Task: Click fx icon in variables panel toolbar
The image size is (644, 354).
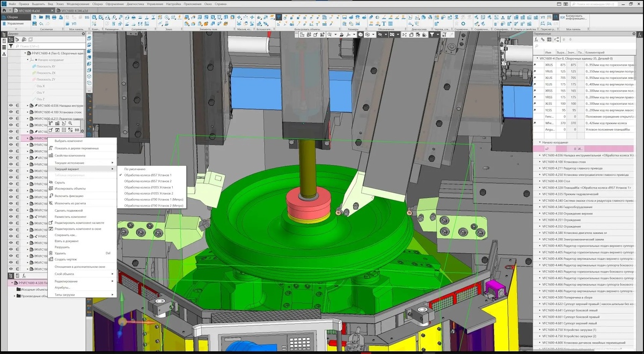Action: click(536, 40)
